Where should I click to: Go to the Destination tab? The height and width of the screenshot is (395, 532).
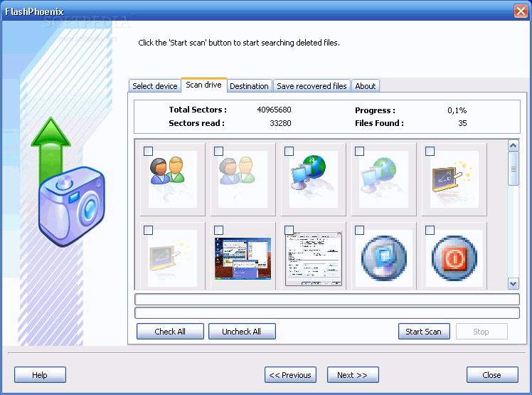tap(249, 86)
